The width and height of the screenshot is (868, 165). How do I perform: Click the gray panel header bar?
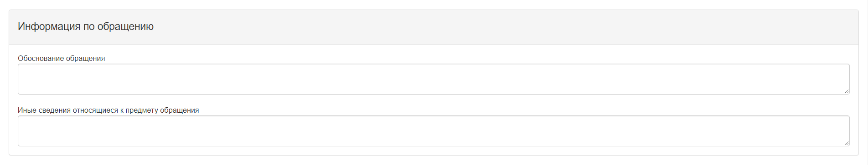point(434,27)
